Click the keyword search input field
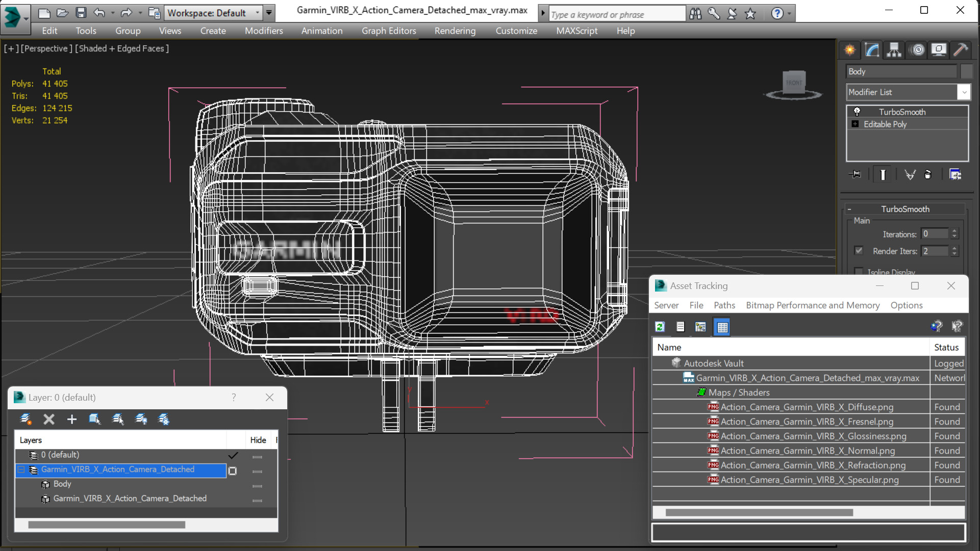980x551 pixels. pos(617,14)
